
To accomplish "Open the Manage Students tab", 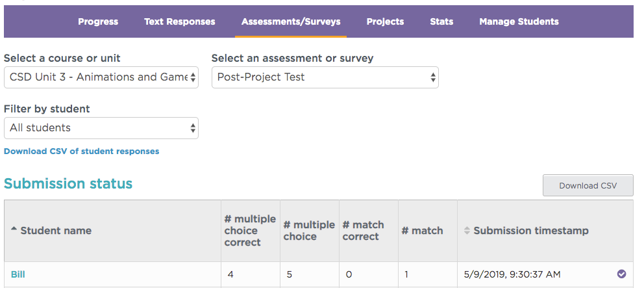I will pyautogui.click(x=519, y=22).
